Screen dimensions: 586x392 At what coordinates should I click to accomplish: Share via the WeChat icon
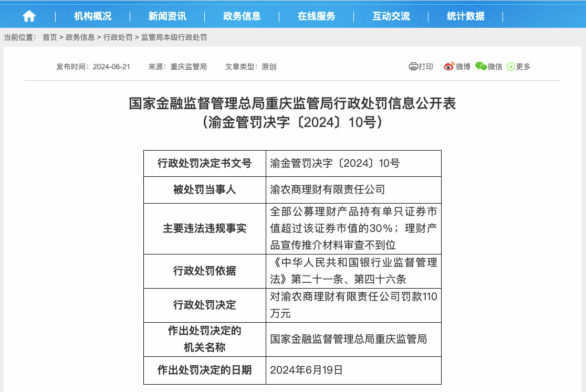pos(481,67)
